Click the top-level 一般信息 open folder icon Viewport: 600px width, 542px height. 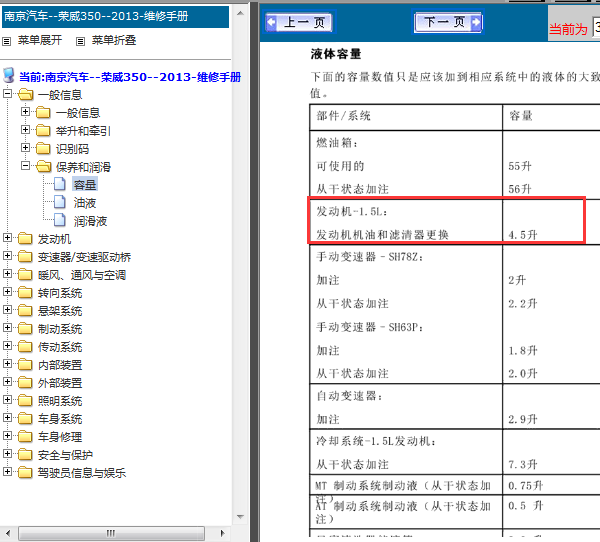26,94
